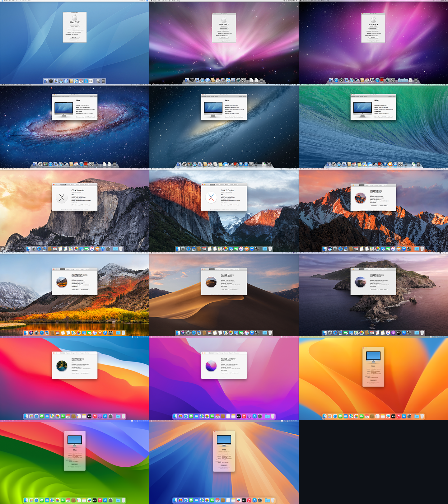
Task: Open System Preferences in the El Capitan dock
Action: [x=257, y=249]
